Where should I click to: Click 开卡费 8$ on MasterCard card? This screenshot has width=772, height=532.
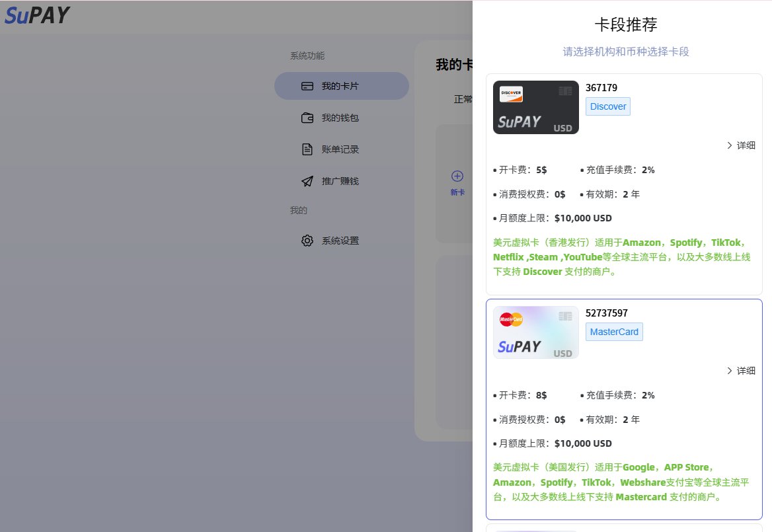tap(520, 395)
